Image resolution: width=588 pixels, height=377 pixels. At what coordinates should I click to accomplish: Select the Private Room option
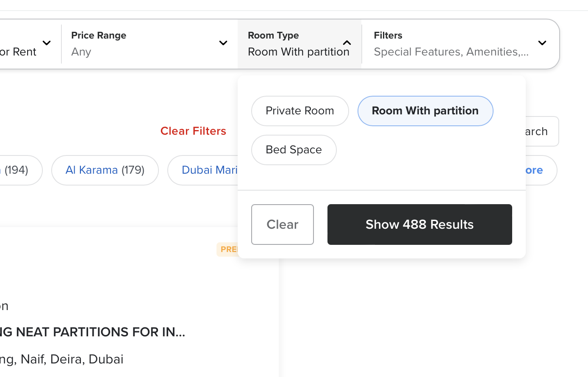pos(300,111)
